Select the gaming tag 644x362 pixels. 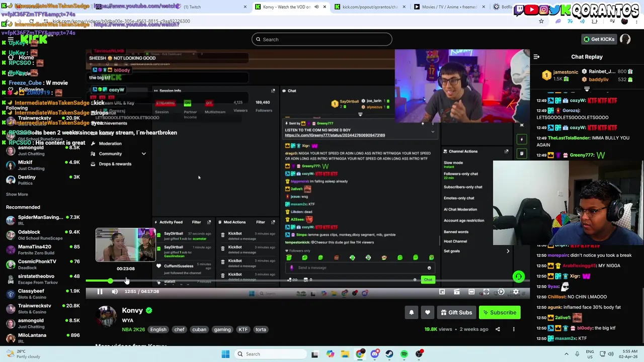tap(222, 330)
